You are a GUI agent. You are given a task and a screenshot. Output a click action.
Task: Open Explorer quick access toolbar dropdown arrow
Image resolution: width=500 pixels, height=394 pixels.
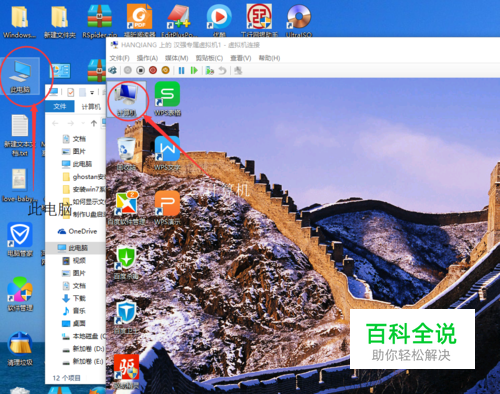pyautogui.click(x=92, y=92)
